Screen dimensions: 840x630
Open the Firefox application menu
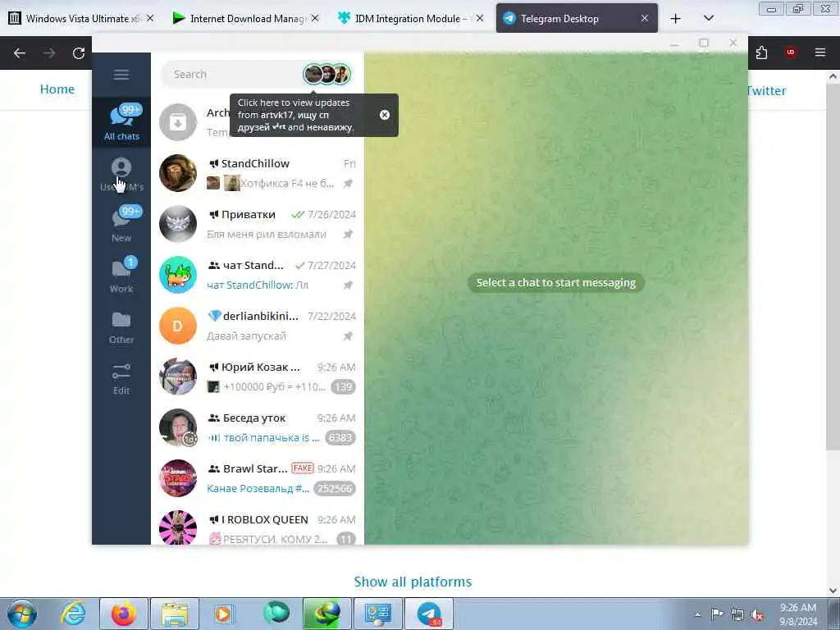820,52
